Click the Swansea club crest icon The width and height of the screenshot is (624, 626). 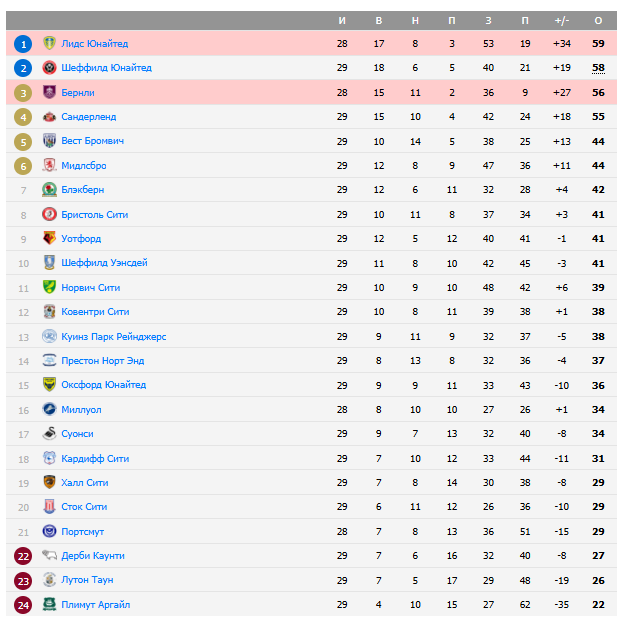49,434
